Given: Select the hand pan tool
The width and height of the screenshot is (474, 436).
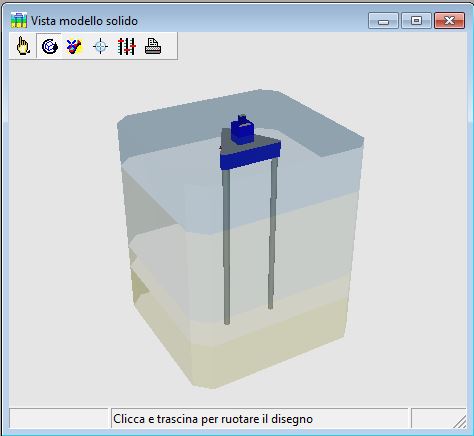Looking at the screenshot, I should click(x=23, y=46).
